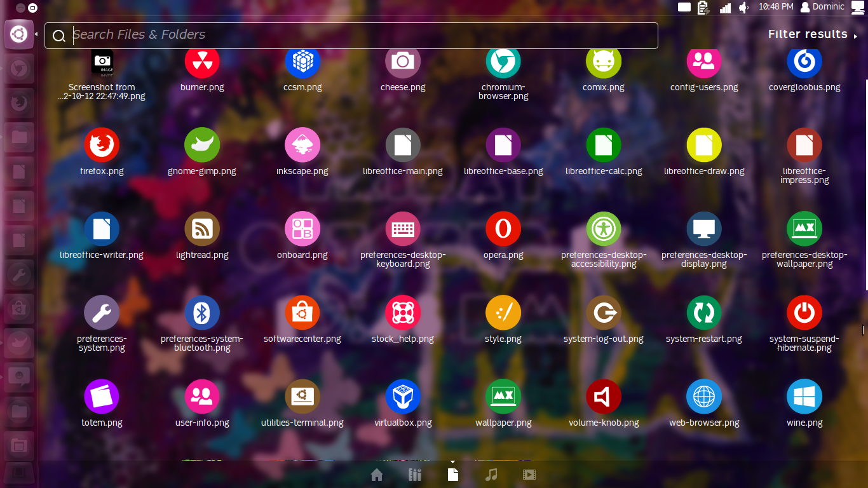Select the covergloobus.png icon
This screenshot has width=868, height=488.
[x=804, y=62]
